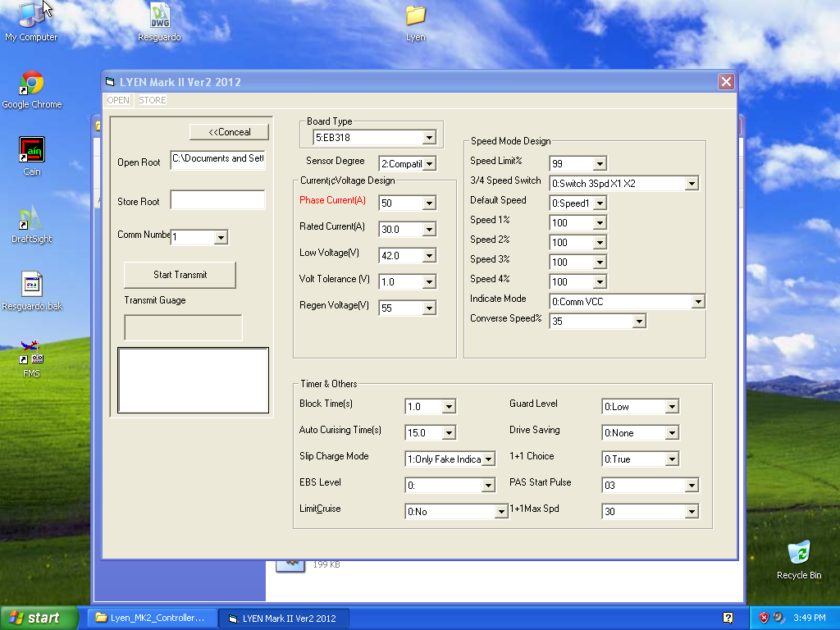Expand the 3/4 Speed Switch dropdown
Viewport: 840px width, 630px height.
pyautogui.click(x=692, y=184)
